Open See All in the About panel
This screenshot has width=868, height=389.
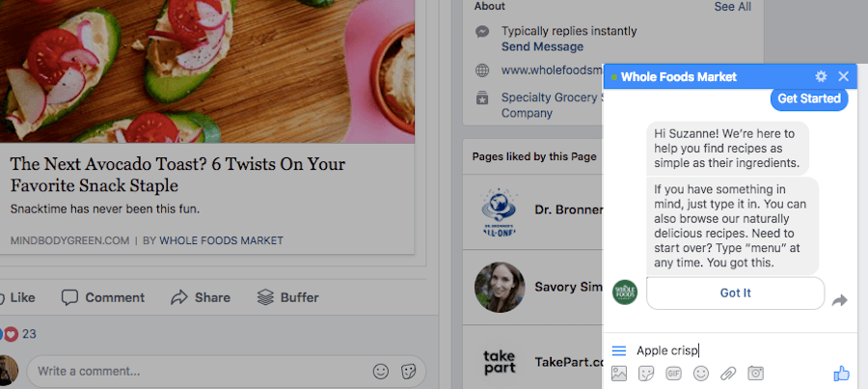click(x=732, y=7)
